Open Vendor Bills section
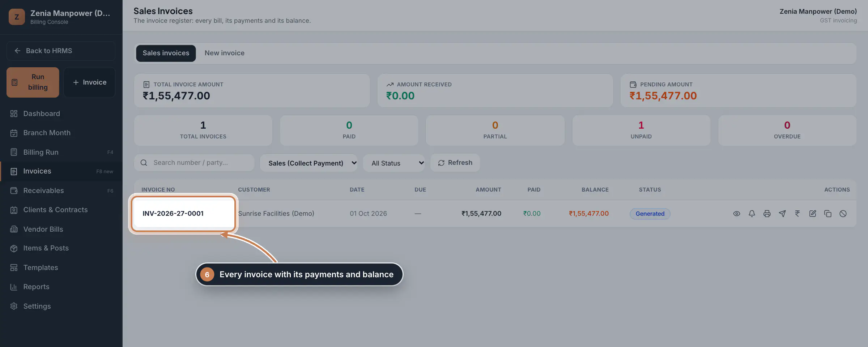Image resolution: width=868 pixels, height=347 pixels. [61, 229]
